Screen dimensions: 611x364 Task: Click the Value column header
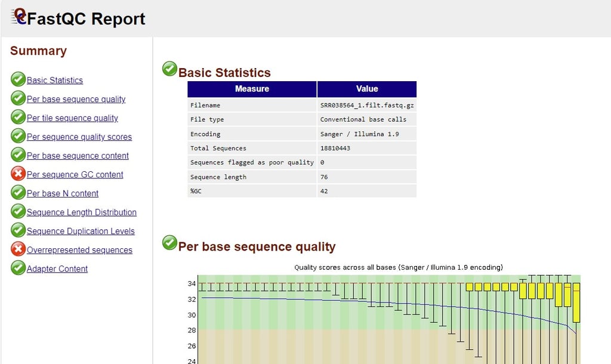click(x=367, y=89)
